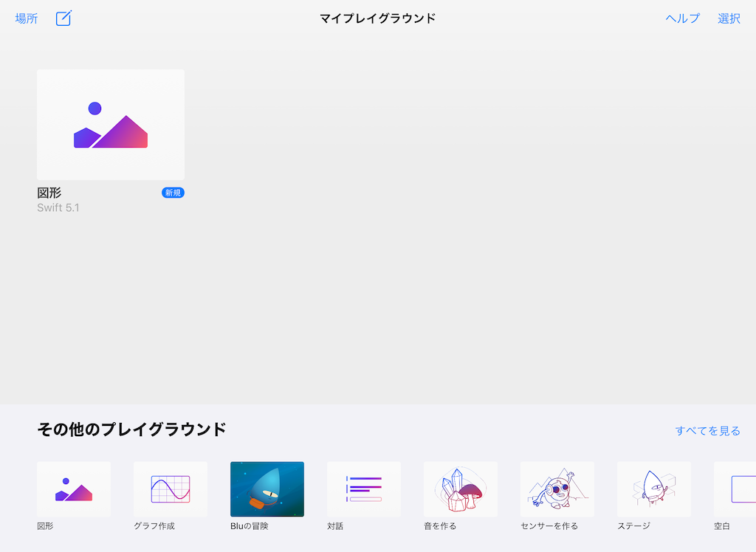Click the 音を作る label text

click(x=440, y=526)
